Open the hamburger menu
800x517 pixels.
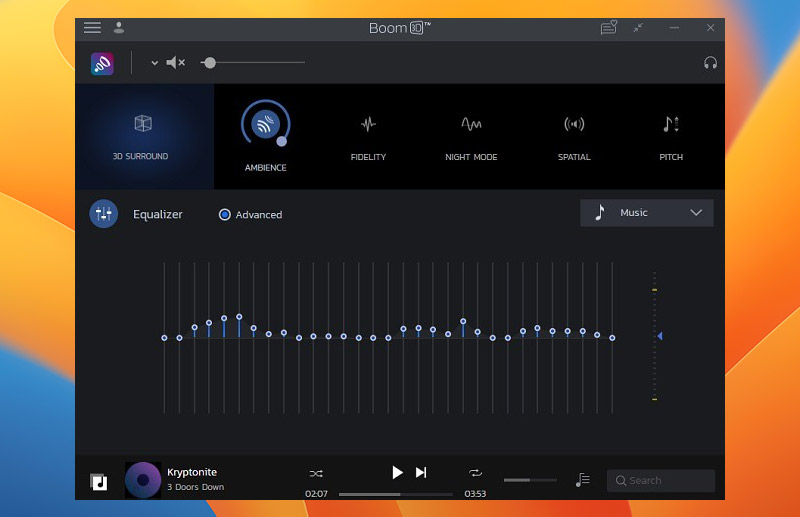92,28
